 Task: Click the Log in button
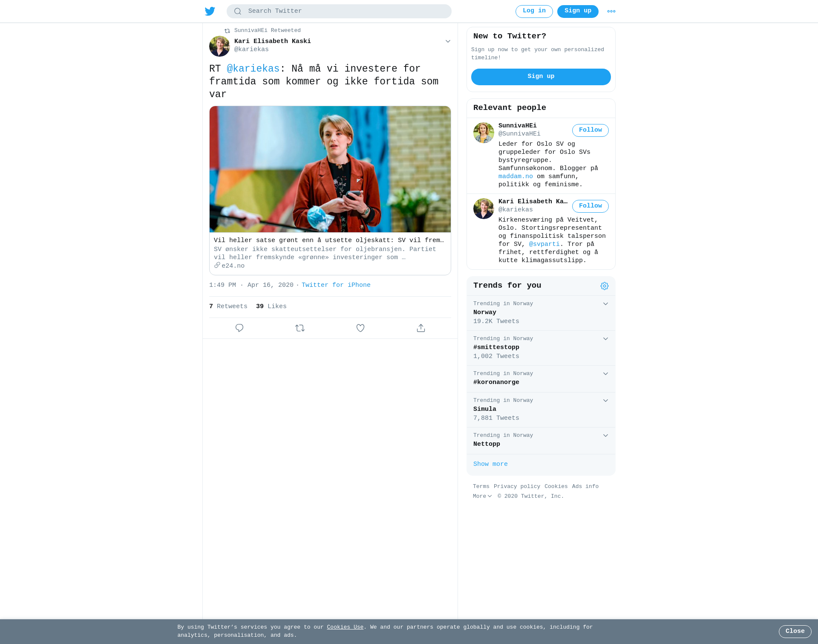pyautogui.click(x=534, y=12)
